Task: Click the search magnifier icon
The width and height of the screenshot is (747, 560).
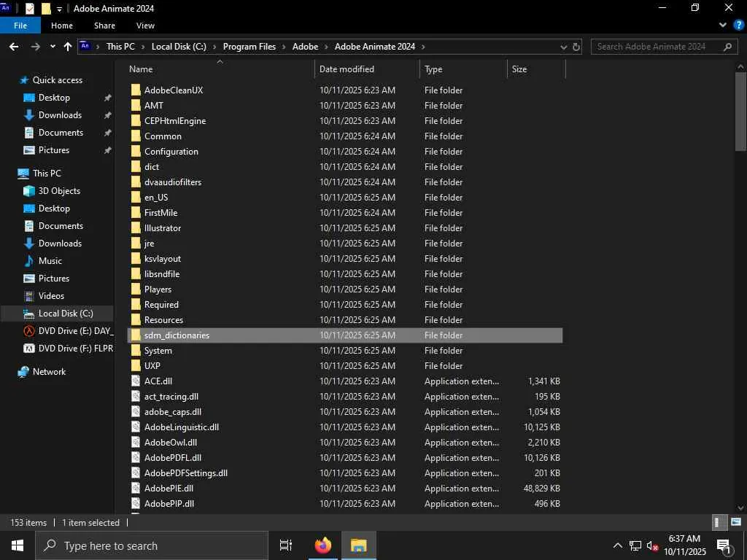Action: tap(727, 47)
